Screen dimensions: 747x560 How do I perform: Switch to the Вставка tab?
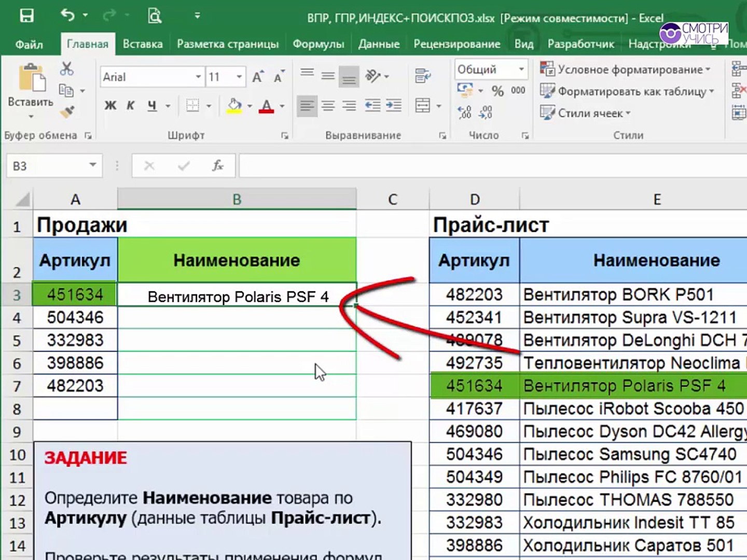pyautogui.click(x=143, y=44)
